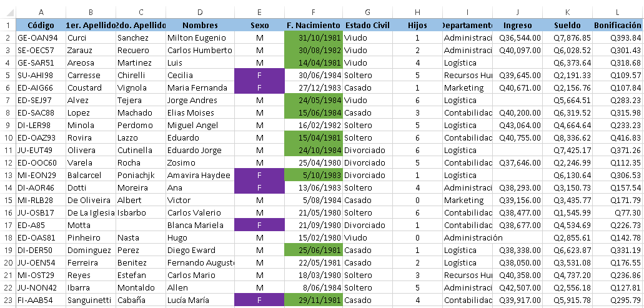
Task: Select column H header
Action: point(418,12)
